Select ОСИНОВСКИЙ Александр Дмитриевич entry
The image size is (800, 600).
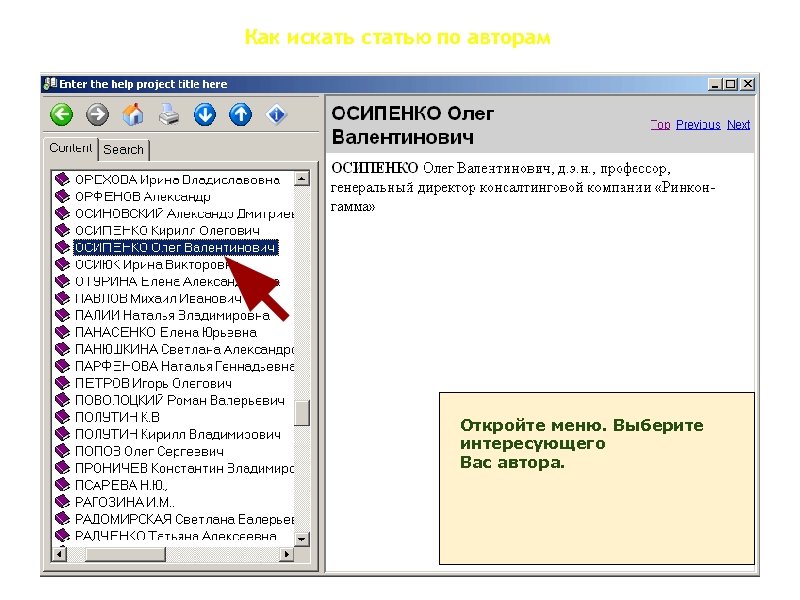coord(185,213)
